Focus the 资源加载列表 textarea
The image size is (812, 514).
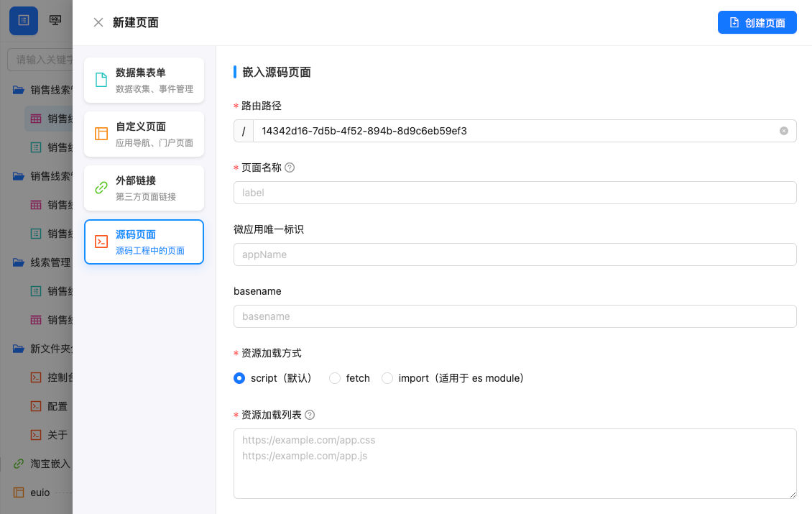(515, 464)
